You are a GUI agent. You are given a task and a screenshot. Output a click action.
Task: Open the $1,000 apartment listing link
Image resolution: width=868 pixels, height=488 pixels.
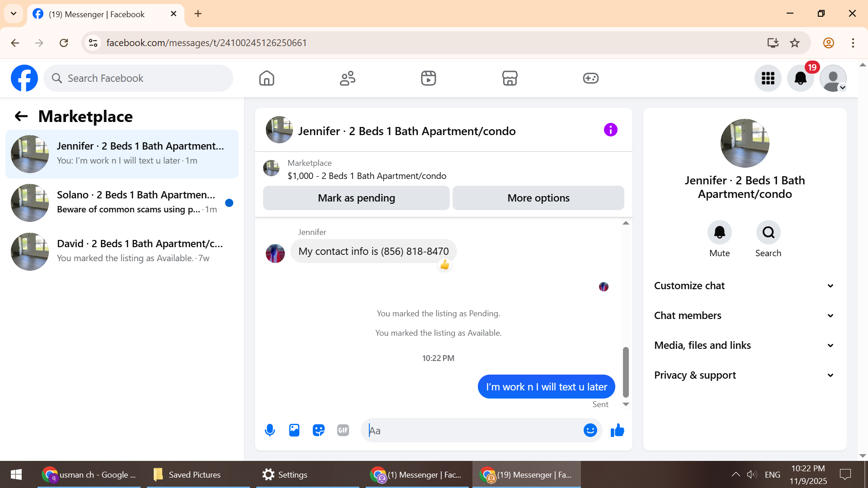367,176
